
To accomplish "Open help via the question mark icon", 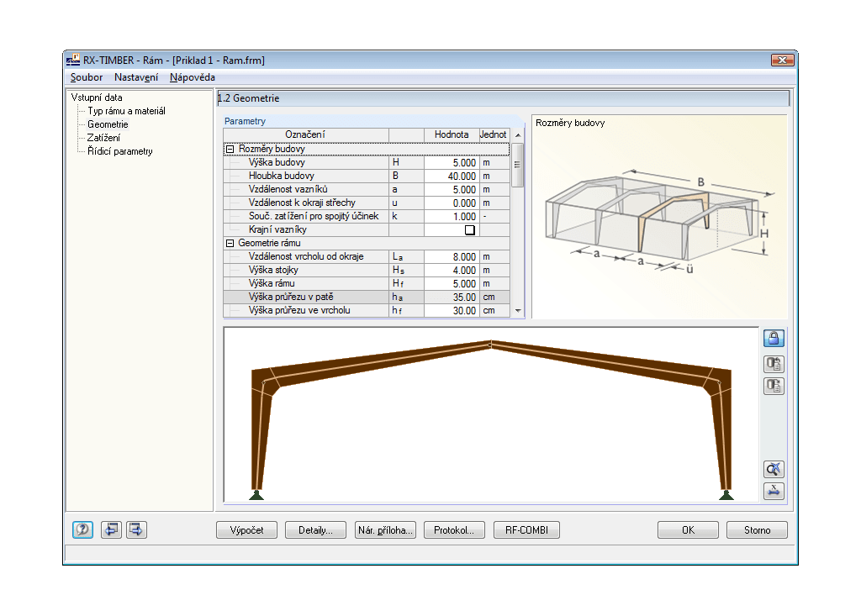I will [83, 529].
